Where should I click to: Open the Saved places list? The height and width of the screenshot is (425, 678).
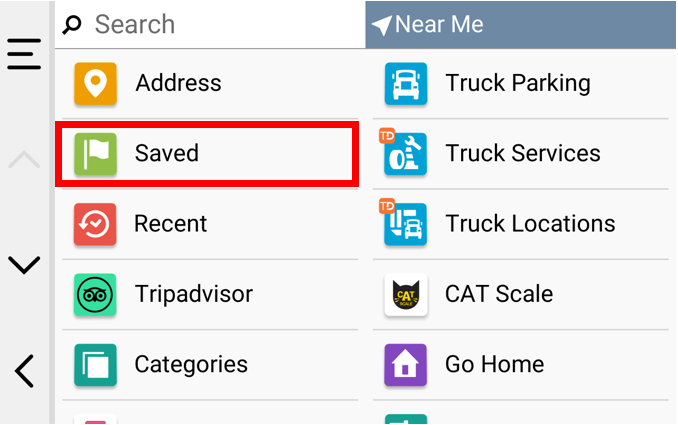(167, 154)
